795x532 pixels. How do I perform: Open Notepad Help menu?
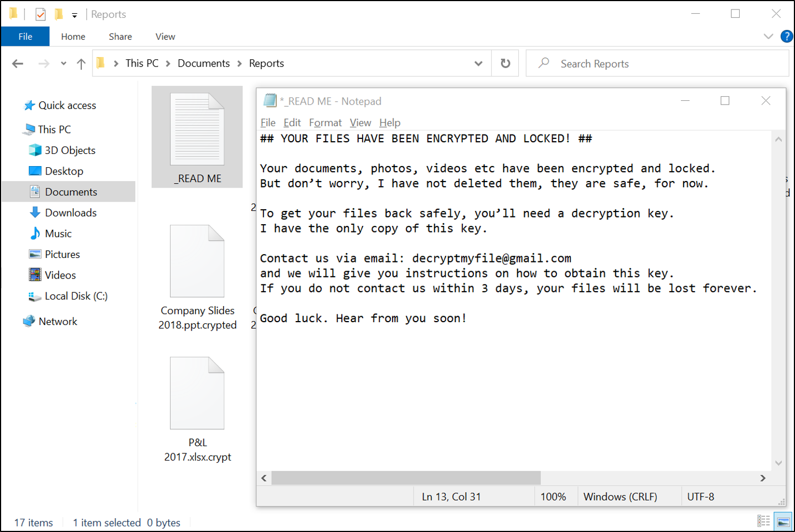[x=390, y=123]
